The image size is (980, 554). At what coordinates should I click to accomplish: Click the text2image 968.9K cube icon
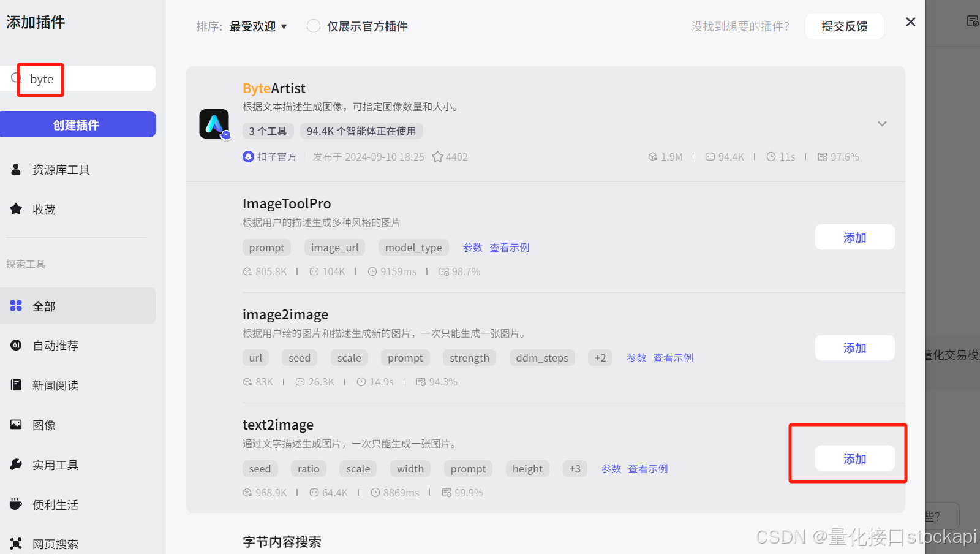[247, 493]
